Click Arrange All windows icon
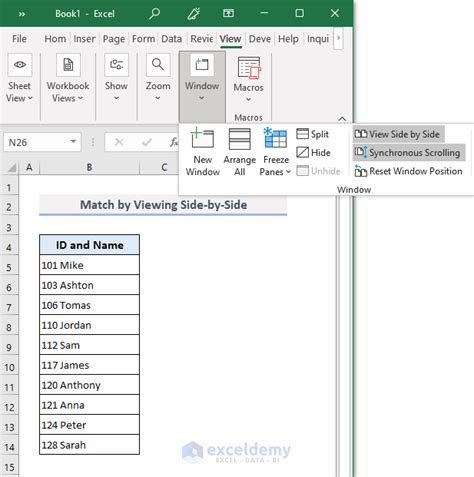This screenshot has height=477, width=474. 239,139
